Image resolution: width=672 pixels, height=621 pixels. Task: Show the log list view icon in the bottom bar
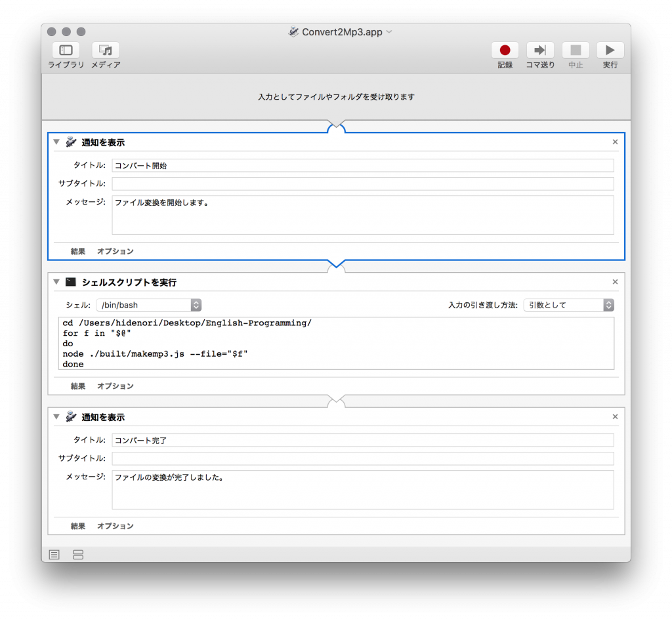click(54, 555)
